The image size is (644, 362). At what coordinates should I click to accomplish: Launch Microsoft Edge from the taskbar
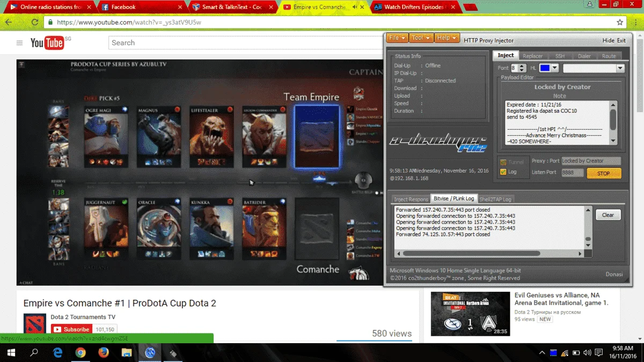pos(57,352)
